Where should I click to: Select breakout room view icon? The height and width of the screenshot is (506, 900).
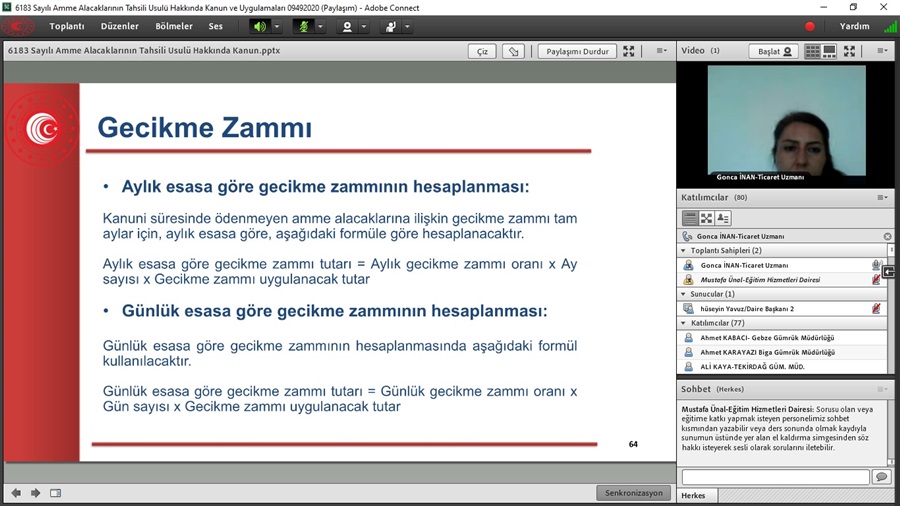point(707,218)
